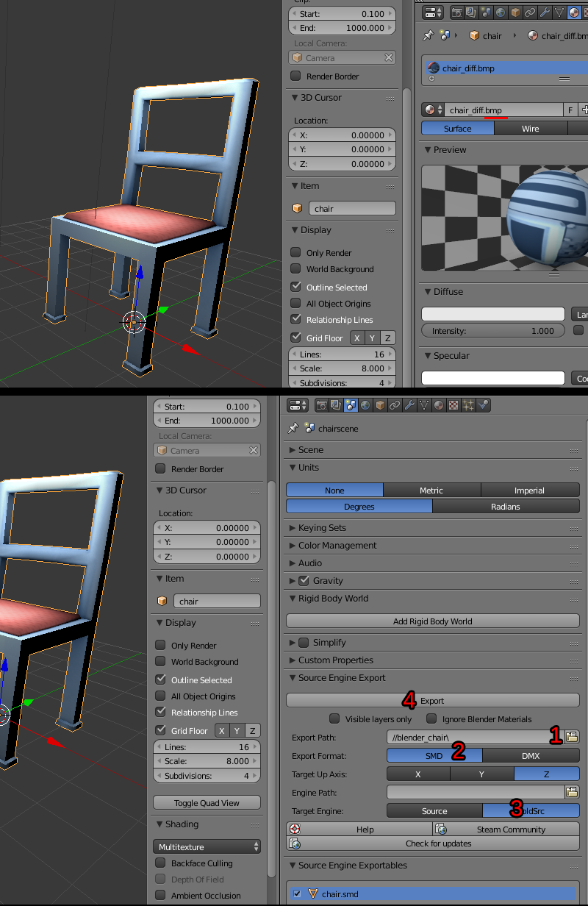Toggle Render Border under Toggle Quad View panel
This screenshot has width=588, height=906.
[x=160, y=468]
